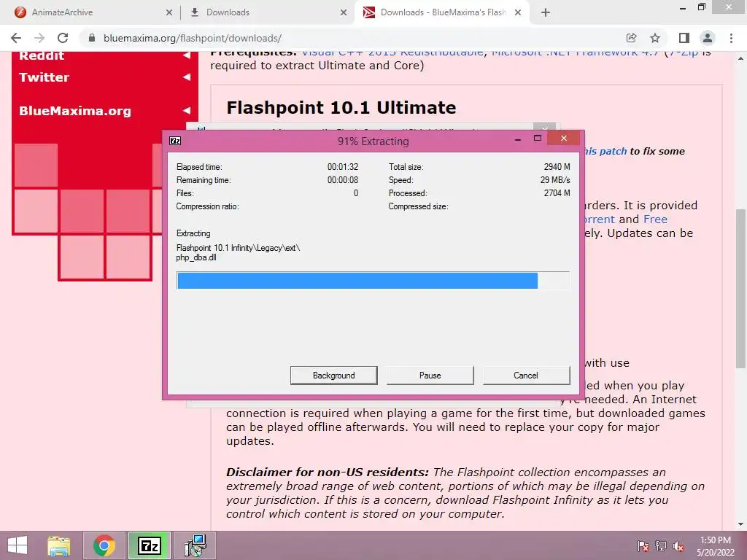This screenshot has height=560, width=747.
Task: Pause the 7-Zip extraction
Action: click(430, 376)
